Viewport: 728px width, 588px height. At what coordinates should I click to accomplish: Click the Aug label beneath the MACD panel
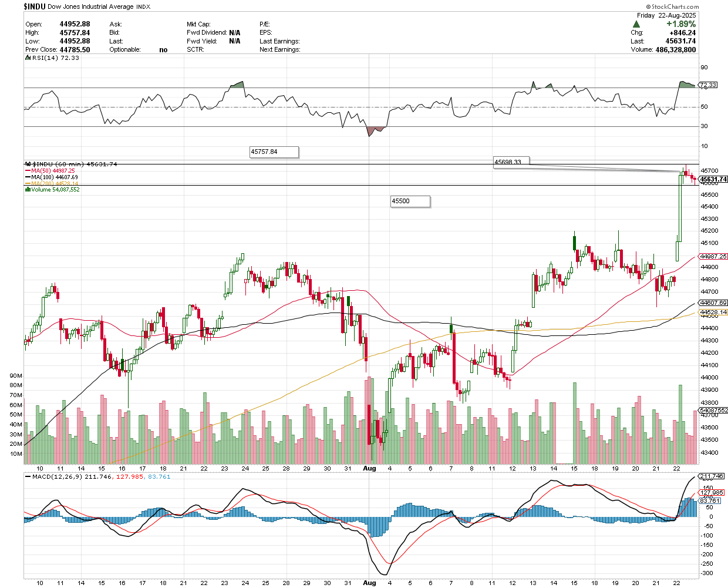pyautogui.click(x=369, y=583)
